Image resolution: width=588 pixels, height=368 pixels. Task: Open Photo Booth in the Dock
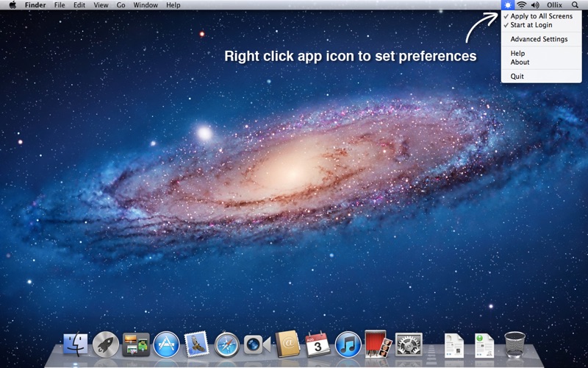click(379, 344)
